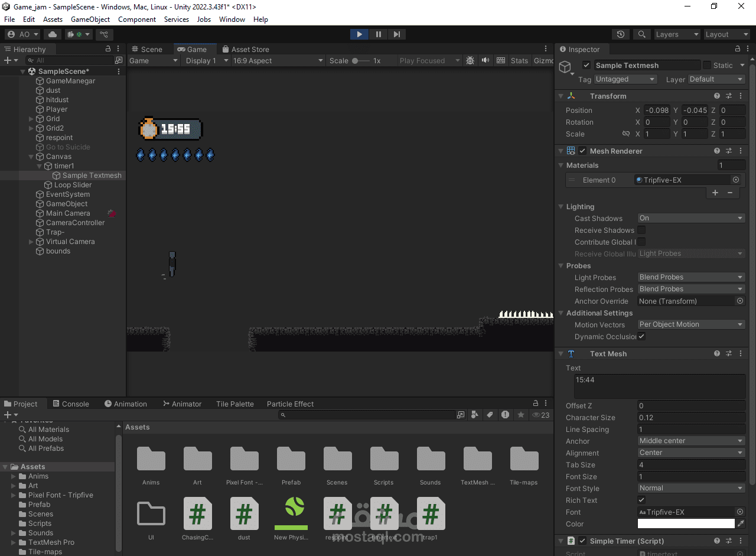Click the global search magnifier icon
Screen dimensions: 756x556
[x=643, y=34]
